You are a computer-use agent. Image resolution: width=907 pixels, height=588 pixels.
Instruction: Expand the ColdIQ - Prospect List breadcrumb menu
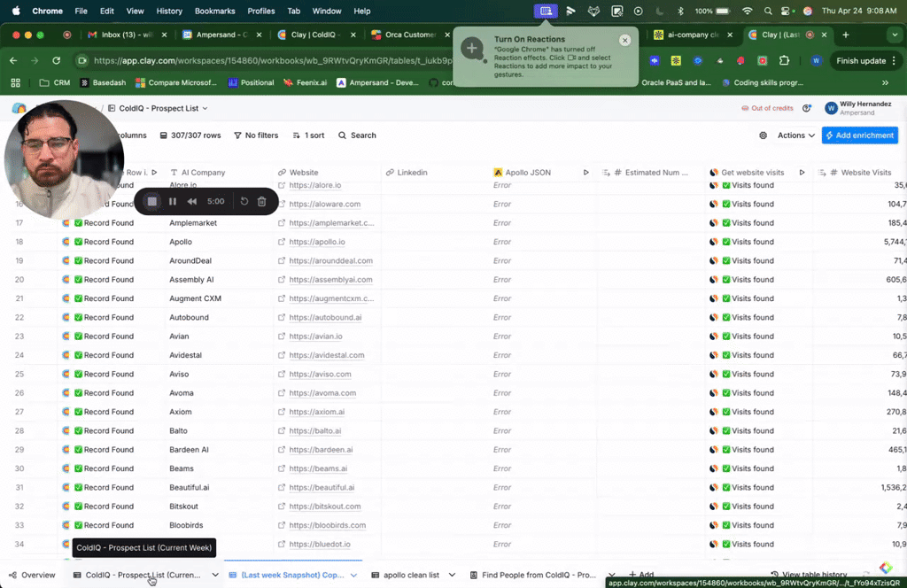[x=205, y=108]
